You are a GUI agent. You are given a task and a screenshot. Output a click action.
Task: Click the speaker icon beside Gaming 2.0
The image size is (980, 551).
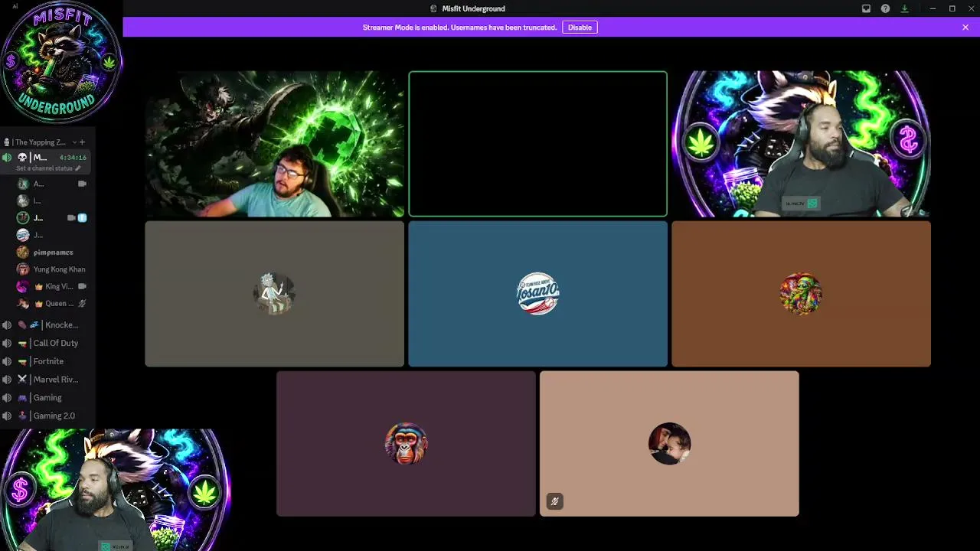7,416
